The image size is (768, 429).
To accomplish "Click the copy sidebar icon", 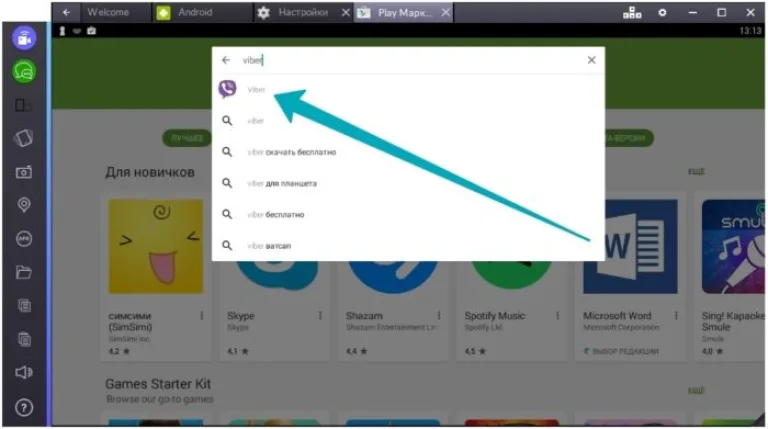I will point(24,306).
